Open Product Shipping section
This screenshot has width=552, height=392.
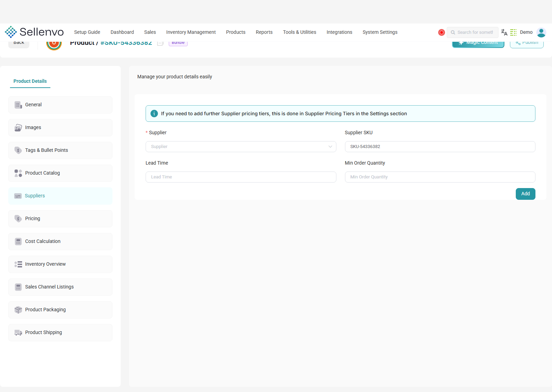tap(60, 333)
